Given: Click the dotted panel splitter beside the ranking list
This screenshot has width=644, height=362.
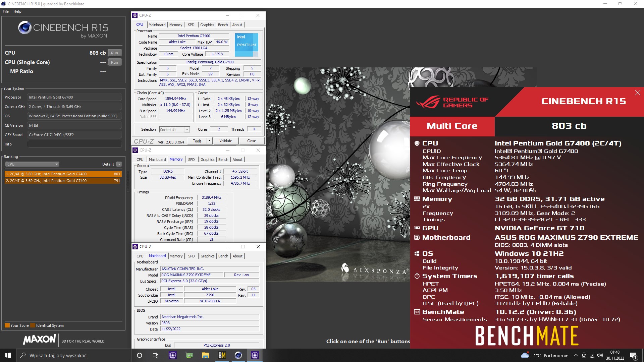Looking at the screenshot, I should point(128,181).
